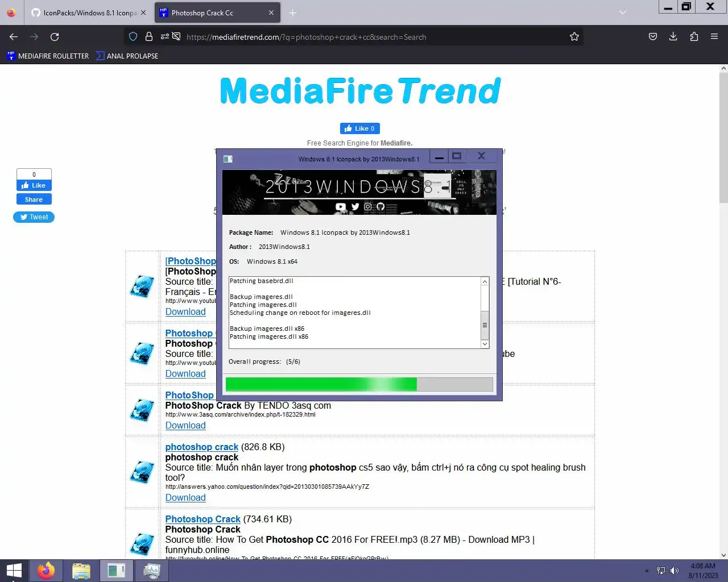Open the 'photoshop crack' 826.8 KB link

pyautogui.click(x=202, y=447)
